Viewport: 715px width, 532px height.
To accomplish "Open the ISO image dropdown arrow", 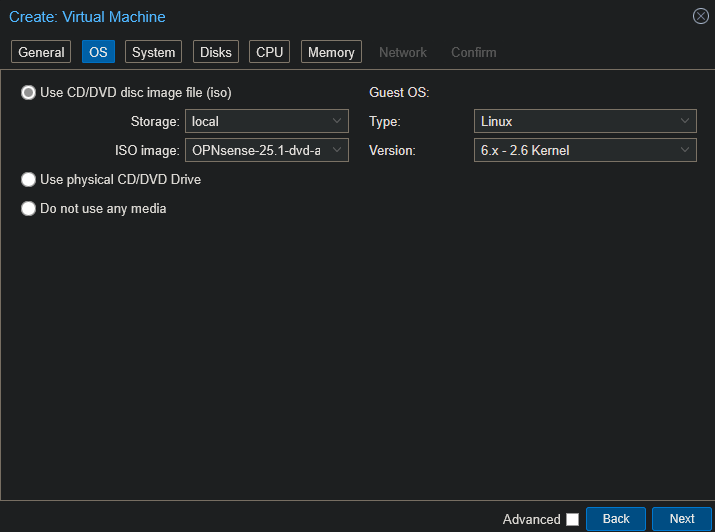I will tap(337, 151).
